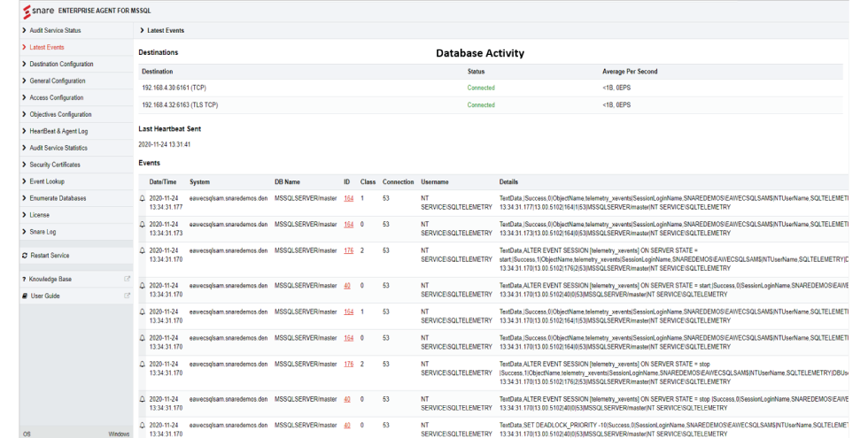Viewport: 868px width, 438px height.
Task: Click Connected status of TLS TCP destination
Action: point(481,104)
